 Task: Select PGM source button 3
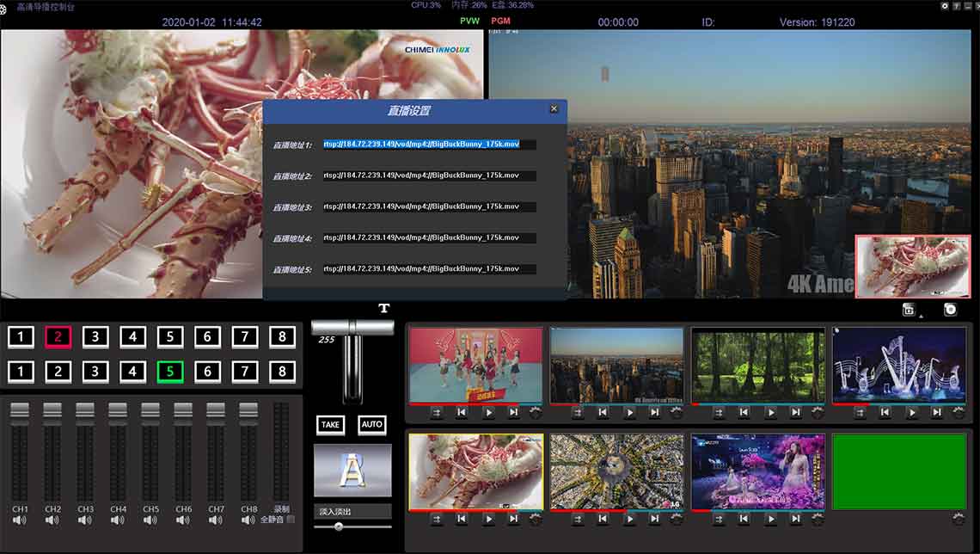pos(95,337)
